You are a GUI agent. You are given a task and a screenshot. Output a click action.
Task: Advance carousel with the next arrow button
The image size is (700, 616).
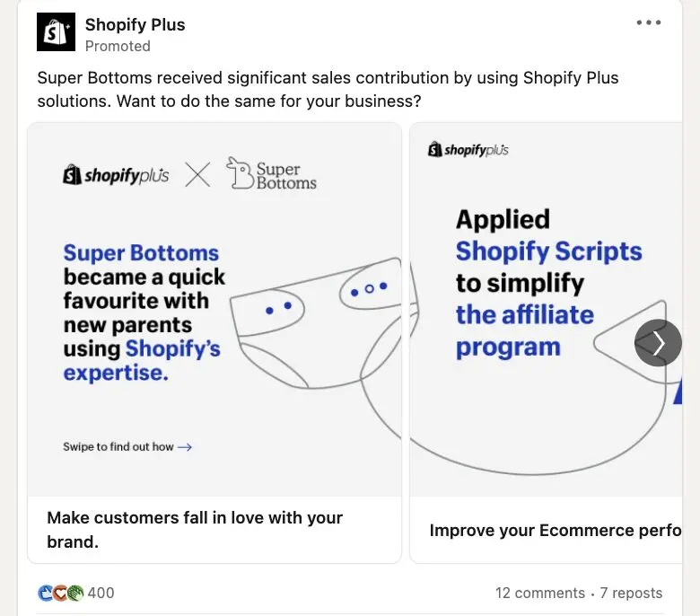tap(658, 343)
